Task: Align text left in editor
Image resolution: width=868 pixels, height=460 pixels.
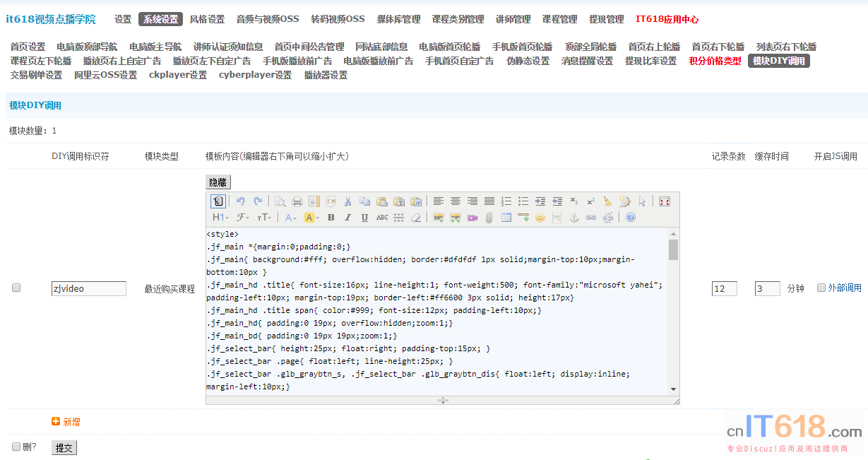Action: tap(439, 201)
